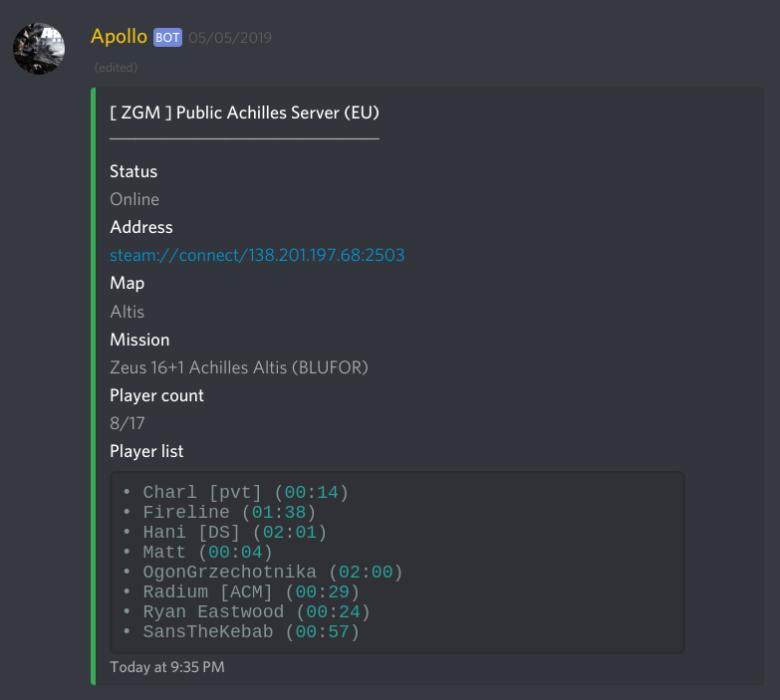
Task: Click the Player list heading
Action: tap(146, 451)
